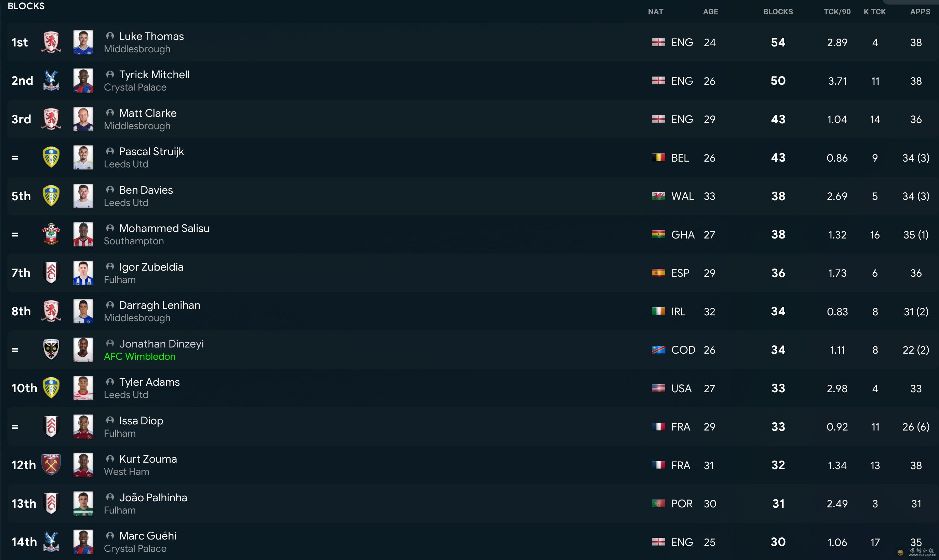
Task: Click the person icon before Ben Davies
Action: (110, 189)
